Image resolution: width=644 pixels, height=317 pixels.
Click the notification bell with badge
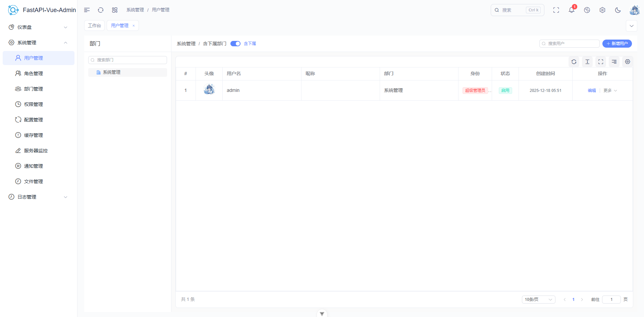(571, 10)
